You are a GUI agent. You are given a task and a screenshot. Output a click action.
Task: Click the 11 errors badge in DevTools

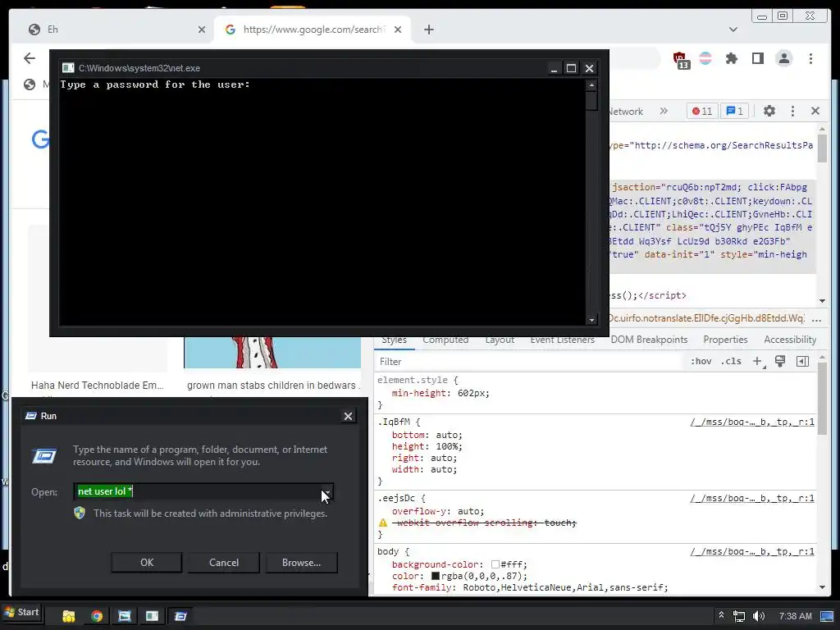coord(702,111)
